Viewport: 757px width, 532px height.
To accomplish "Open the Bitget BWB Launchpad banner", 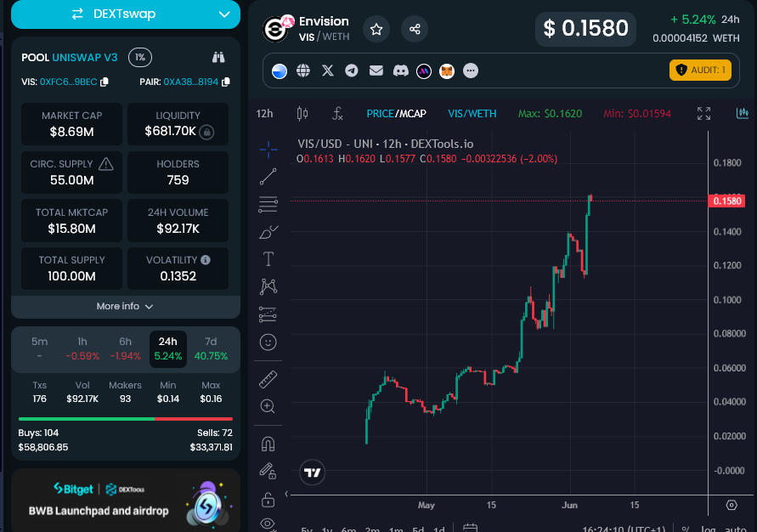I will tap(126, 501).
